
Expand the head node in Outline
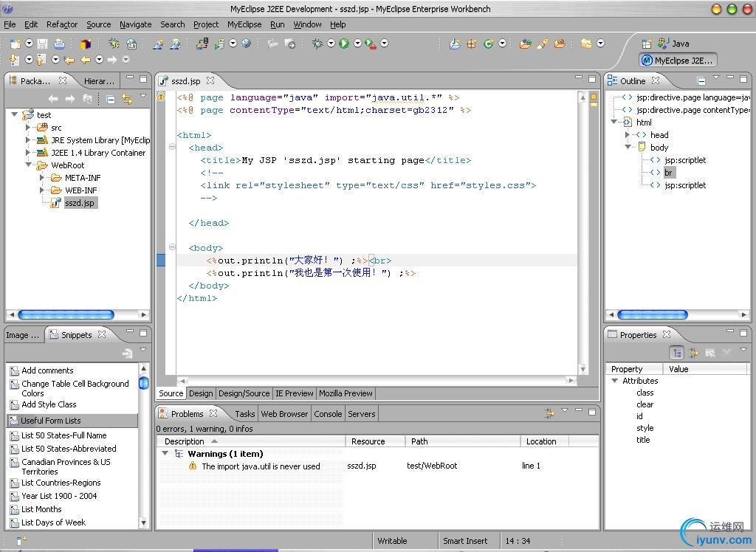[x=628, y=135]
